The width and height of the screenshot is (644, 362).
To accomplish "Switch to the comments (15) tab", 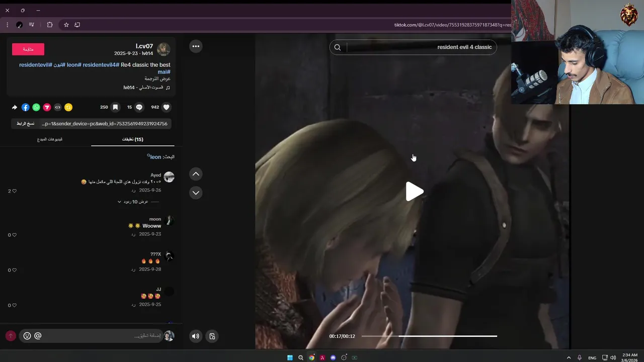I will pyautogui.click(x=133, y=139).
